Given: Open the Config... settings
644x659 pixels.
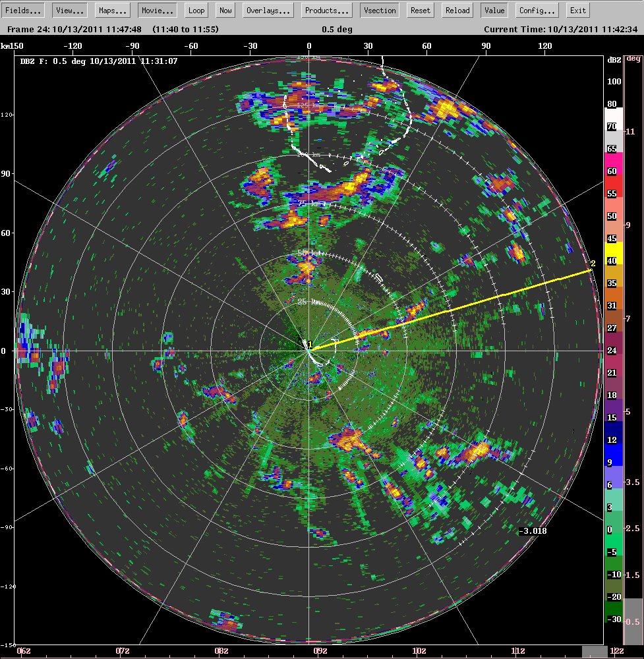Looking at the screenshot, I should coord(537,11).
